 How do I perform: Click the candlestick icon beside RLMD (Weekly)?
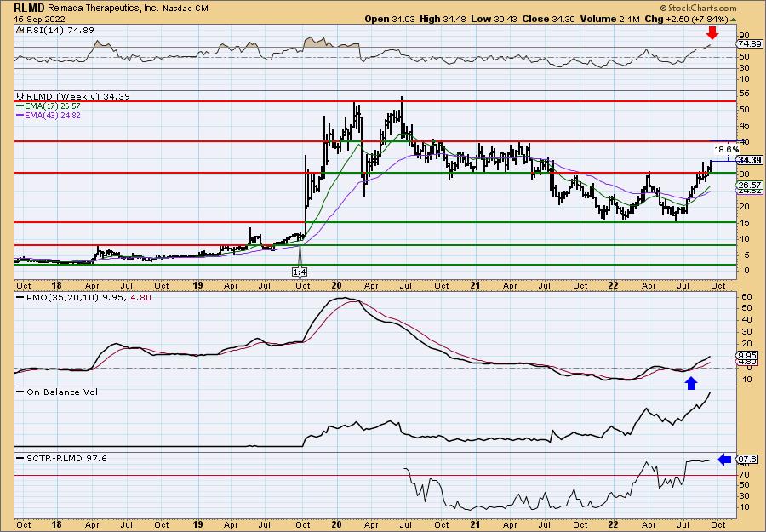point(20,97)
